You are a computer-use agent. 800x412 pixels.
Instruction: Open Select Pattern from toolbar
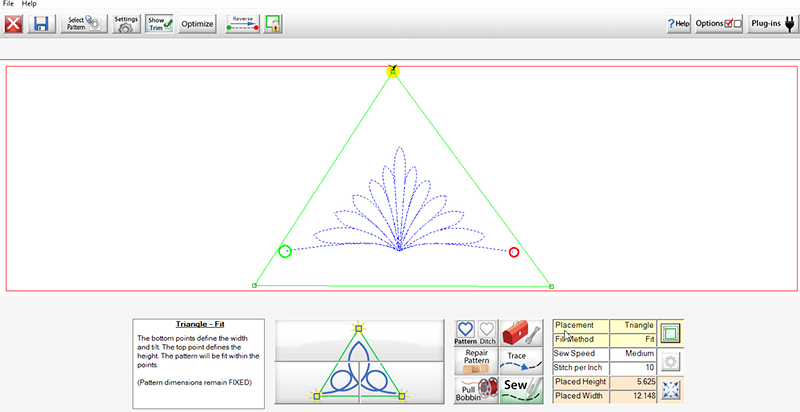84,23
